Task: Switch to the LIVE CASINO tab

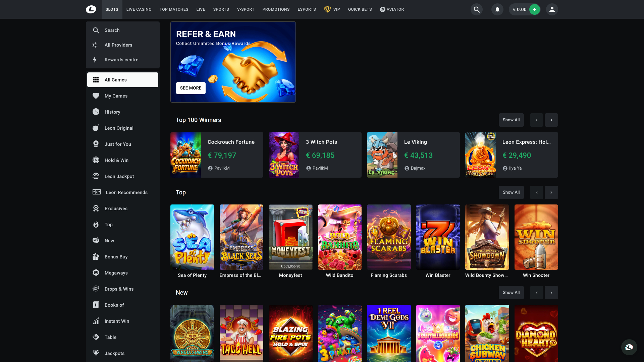Action: coord(139,9)
